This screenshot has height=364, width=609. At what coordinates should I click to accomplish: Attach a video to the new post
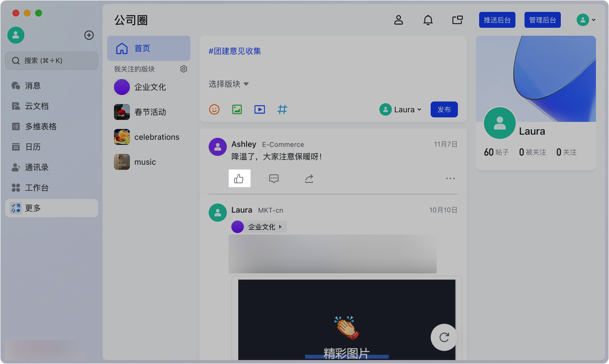coord(260,109)
